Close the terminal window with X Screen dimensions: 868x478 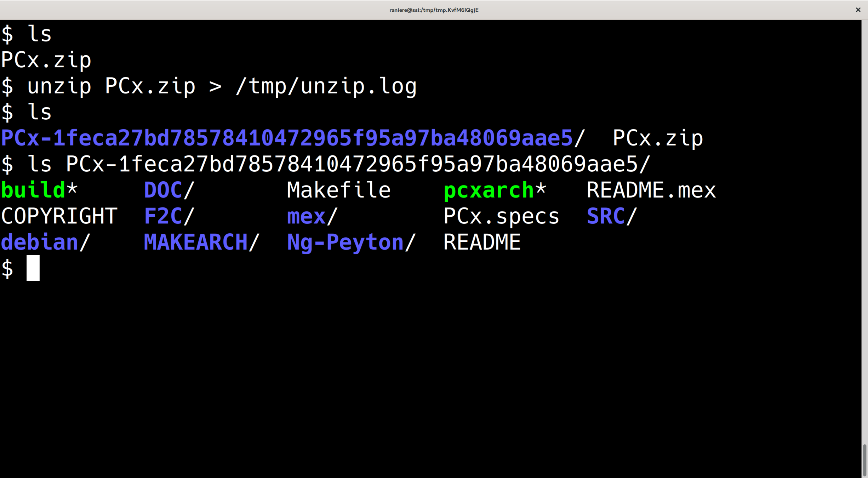pyautogui.click(x=858, y=10)
